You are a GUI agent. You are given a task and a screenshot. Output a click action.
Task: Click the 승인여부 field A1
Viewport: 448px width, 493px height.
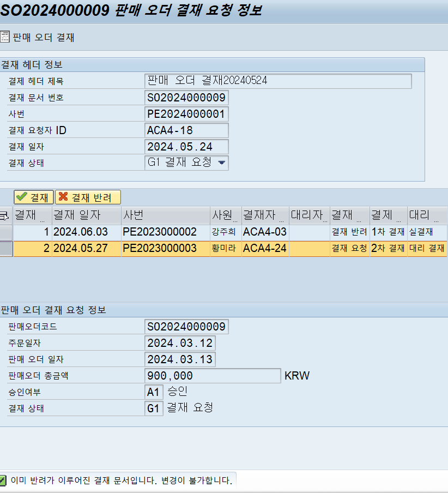[154, 392]
